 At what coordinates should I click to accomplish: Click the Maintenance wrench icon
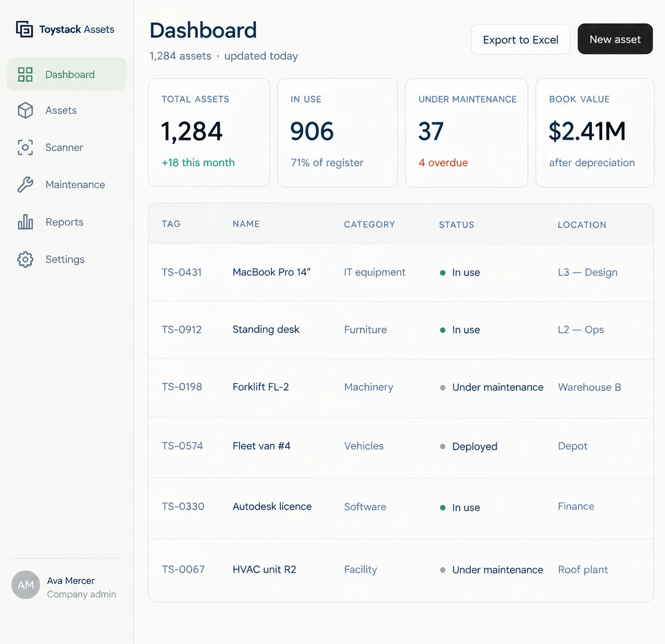click(25, 184)
